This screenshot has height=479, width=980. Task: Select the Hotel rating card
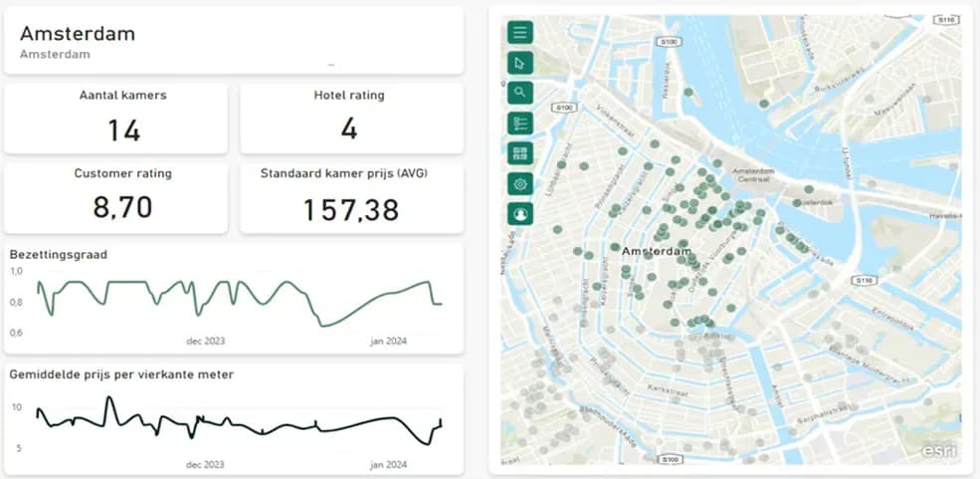point(352,119)
